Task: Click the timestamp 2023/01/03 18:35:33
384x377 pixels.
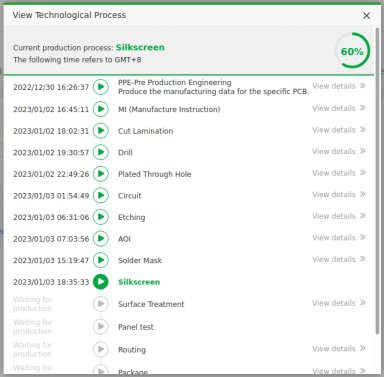Action: tap(51, 282)
